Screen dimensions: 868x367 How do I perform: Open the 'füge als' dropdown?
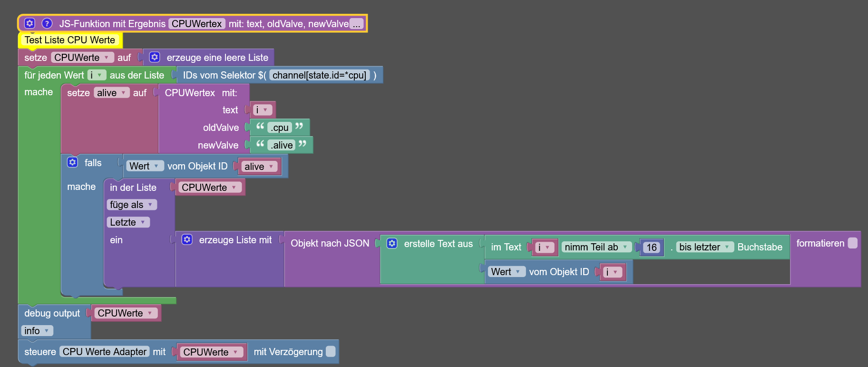coord(131,205)
